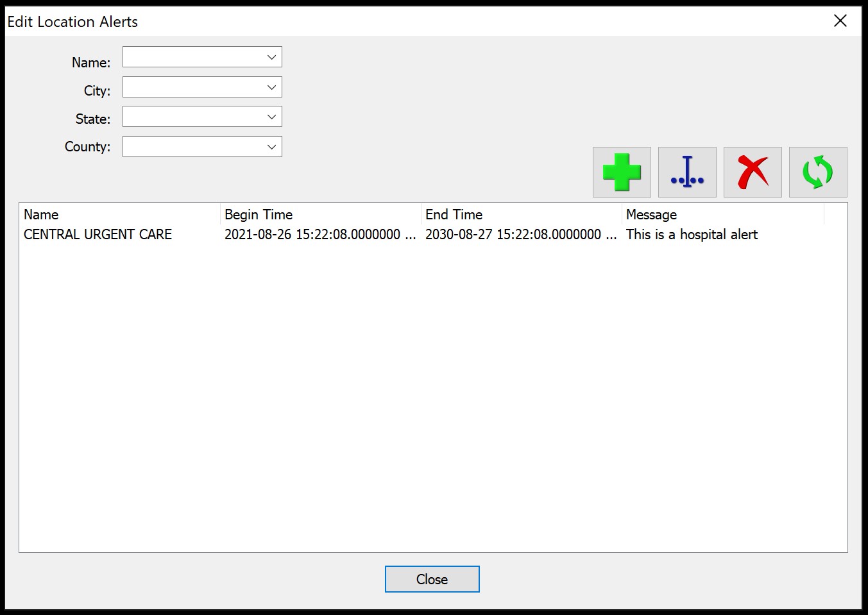Viewport: 868px width, 615px height.
Task: Sort by the Begin Time column header
Action: point(321,214)
